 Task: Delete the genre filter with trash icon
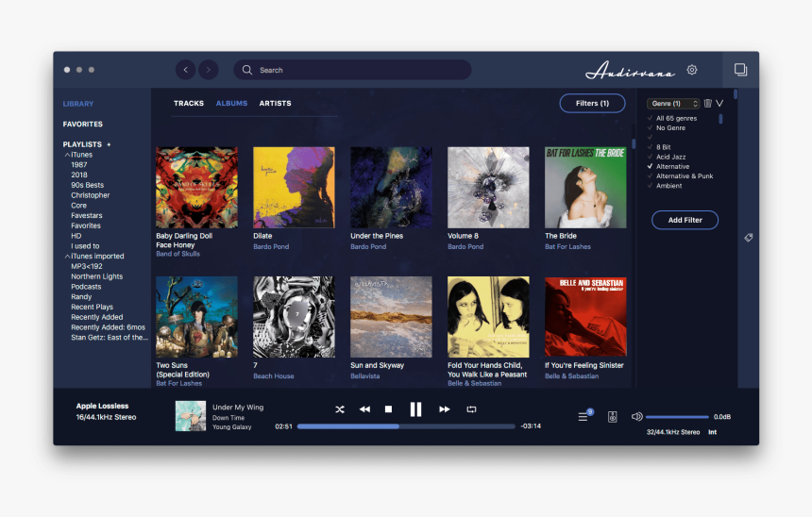[x=707, y=104]
